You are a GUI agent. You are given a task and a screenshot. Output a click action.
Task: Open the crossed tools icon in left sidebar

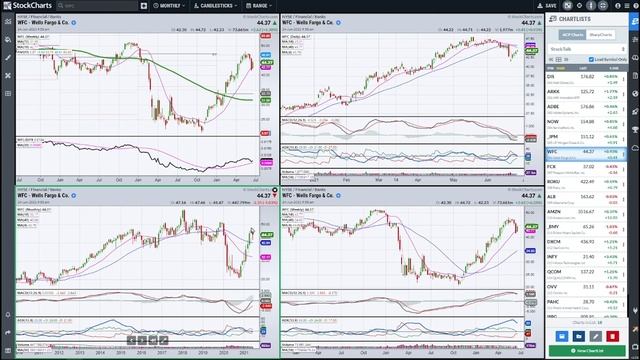tap(8, 76)
